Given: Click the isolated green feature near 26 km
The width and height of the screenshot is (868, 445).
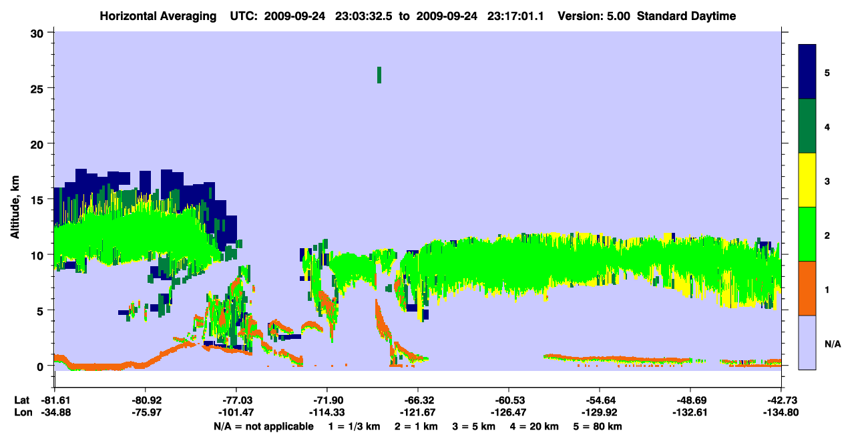Looking at the screenshot, I should 379,75.
